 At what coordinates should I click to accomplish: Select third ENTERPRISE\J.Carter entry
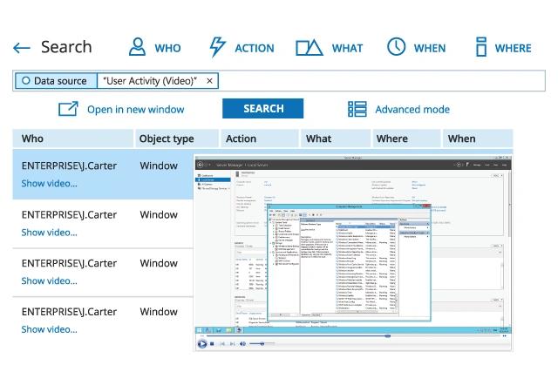[x=69, y=263]
